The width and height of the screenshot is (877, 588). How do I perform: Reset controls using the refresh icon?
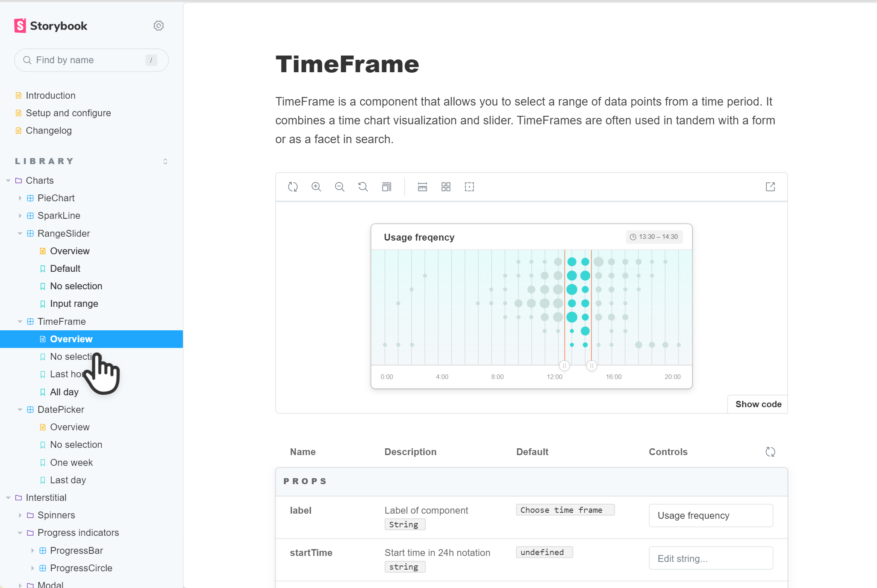pyautogui.click(x=771, y=452)
